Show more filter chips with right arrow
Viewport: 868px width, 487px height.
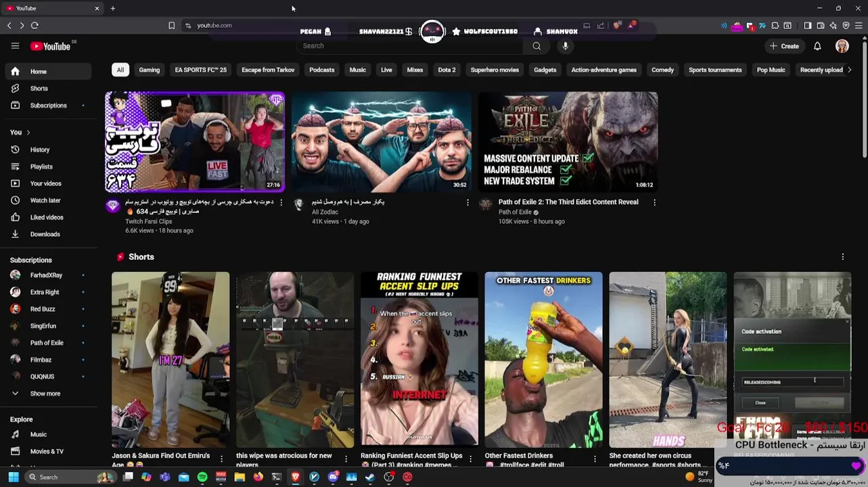tap(850, 70)
